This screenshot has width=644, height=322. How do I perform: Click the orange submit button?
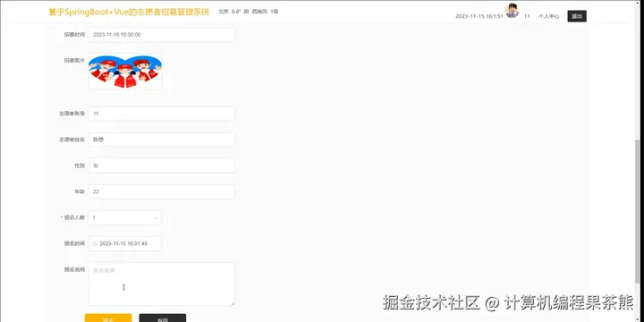[x=108, y=318]
